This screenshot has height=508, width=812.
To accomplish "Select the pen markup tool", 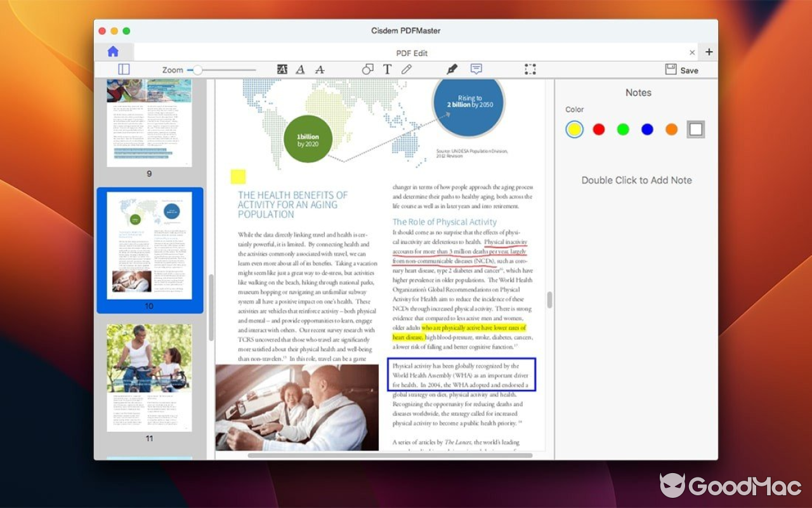I will [x=452, y=68].
